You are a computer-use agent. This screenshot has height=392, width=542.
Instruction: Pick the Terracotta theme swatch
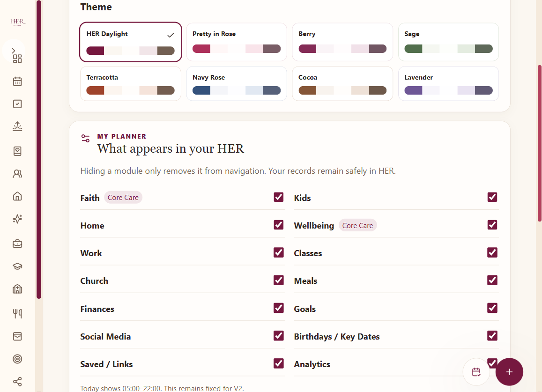[x=131, y=84]
